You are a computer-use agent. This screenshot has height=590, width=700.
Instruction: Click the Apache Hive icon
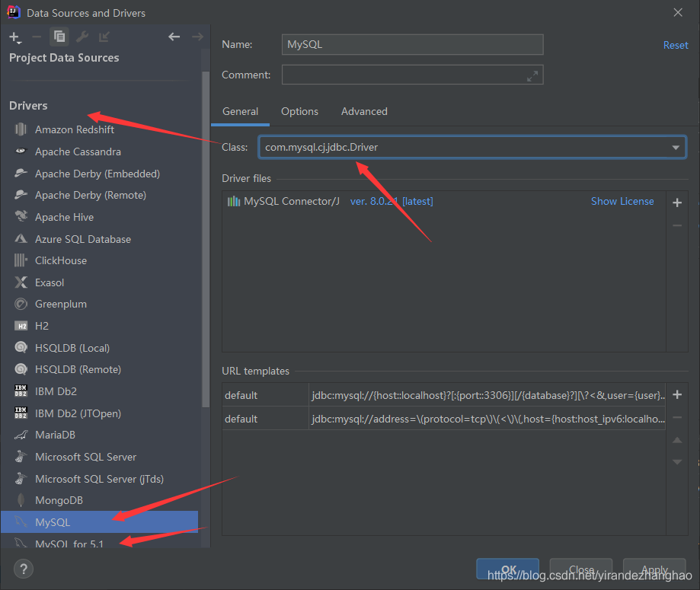[21, 216]
